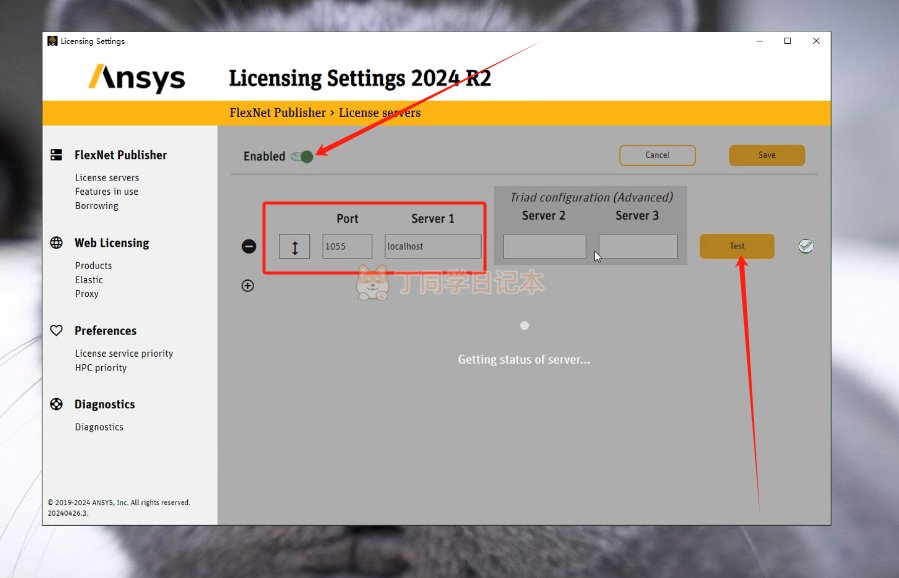Click the Web Licensing globe icon
Image resolution: width=899 pixels, height=578 pixels.
pos(56,243)
